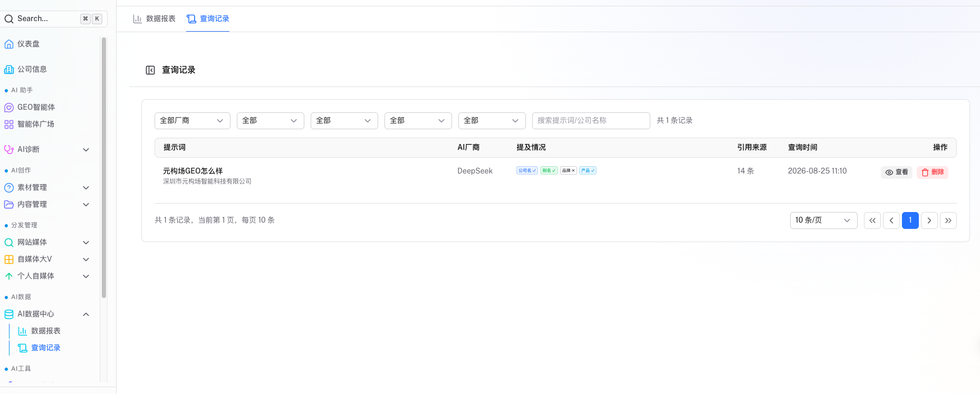This screenshot has height=394, width=980.
Task: Focus the 搜索提示词/公司名称 search field
Action: 591,121
